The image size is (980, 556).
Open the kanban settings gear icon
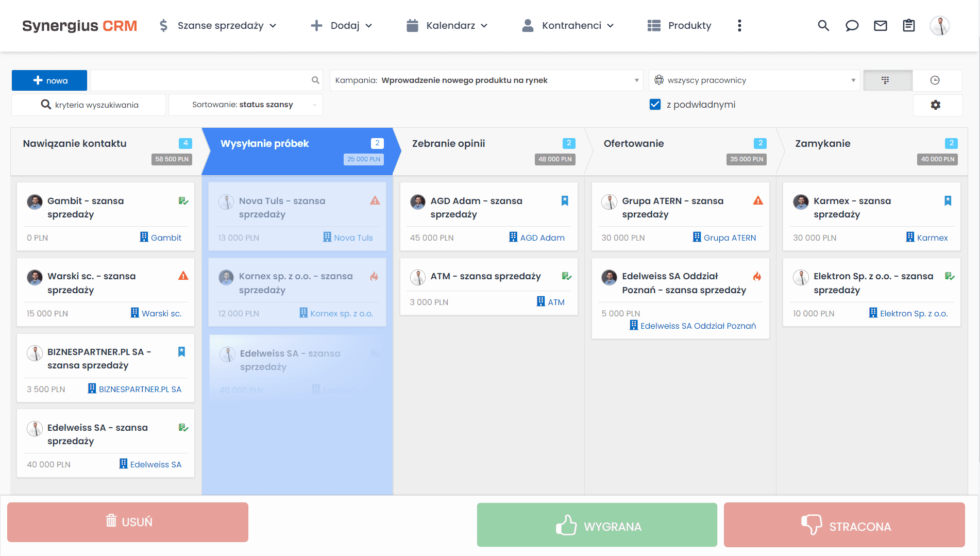click(x=937, y=105)
